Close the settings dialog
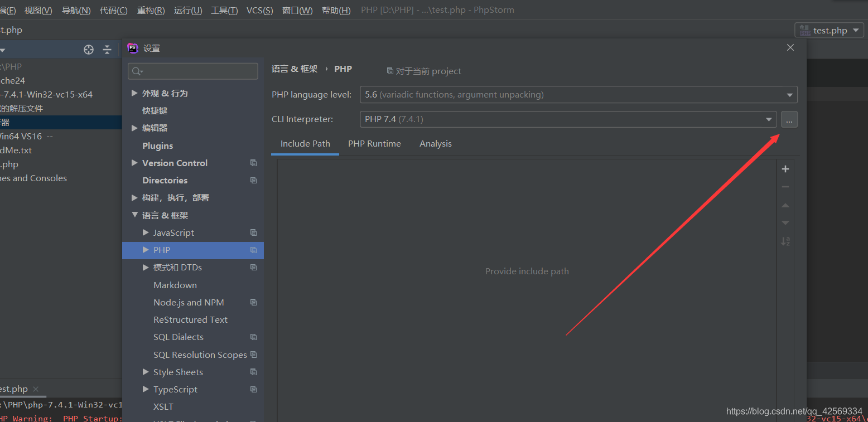The image size is (868, 422). click(x=790, y=48)
